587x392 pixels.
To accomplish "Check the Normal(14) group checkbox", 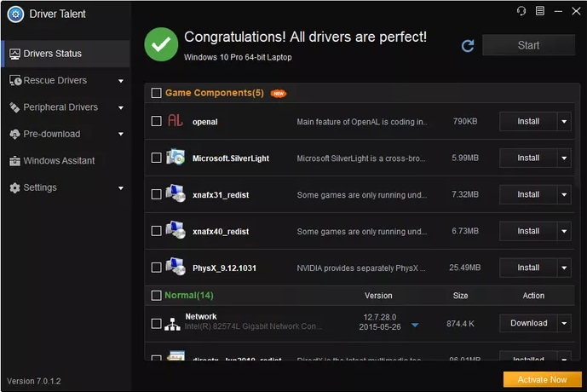I will [x=156, y=296].
